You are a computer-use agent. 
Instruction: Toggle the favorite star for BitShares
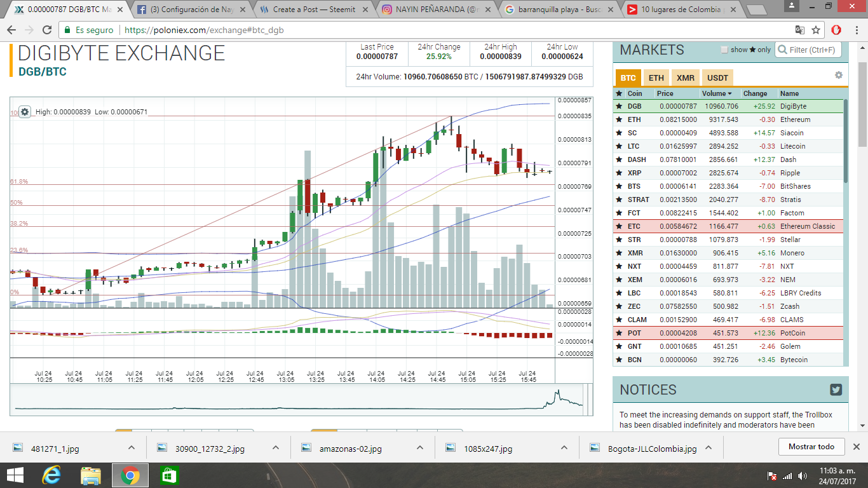pyautogui.click(x=619, y=186)
